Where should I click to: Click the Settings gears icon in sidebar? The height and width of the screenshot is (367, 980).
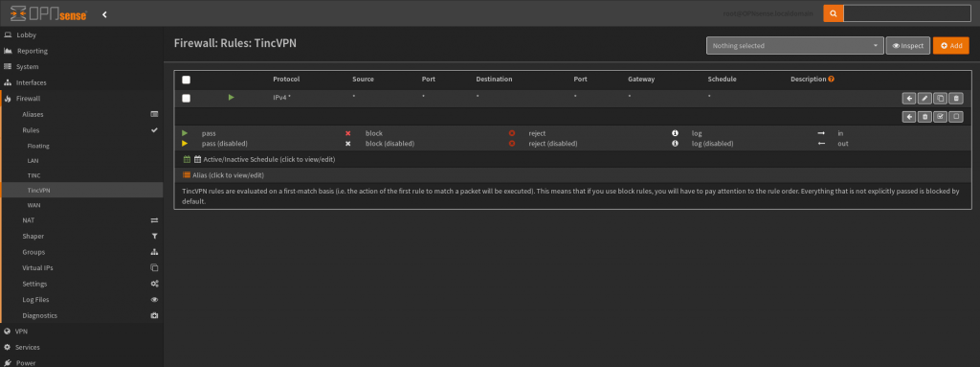coord(154,284)
